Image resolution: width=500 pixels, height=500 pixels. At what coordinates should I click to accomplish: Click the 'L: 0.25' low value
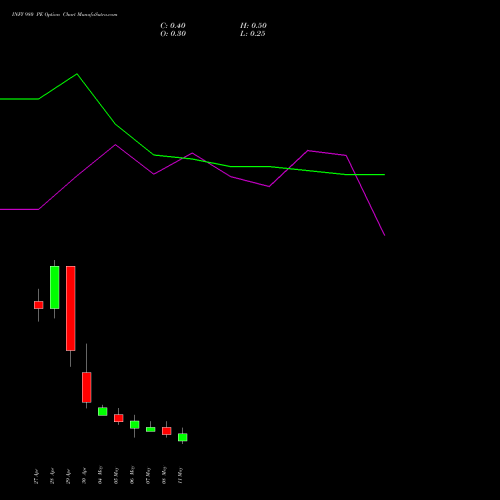(253, 34)
